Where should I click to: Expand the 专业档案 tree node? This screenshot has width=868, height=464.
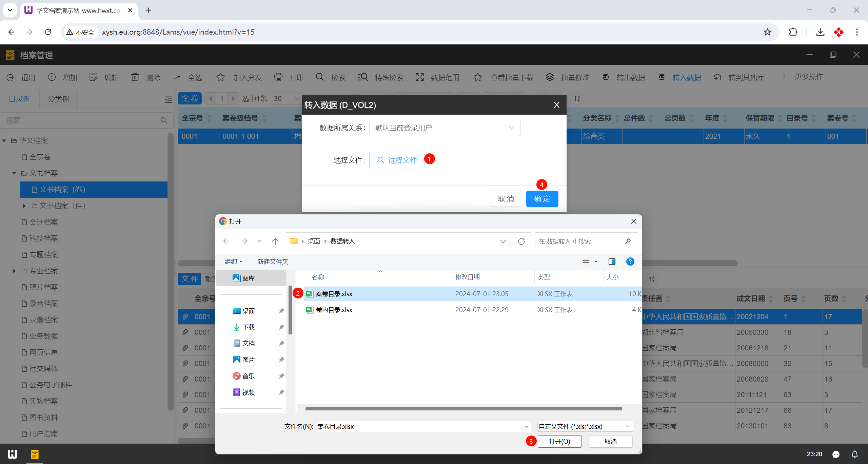tap(14, 271)
